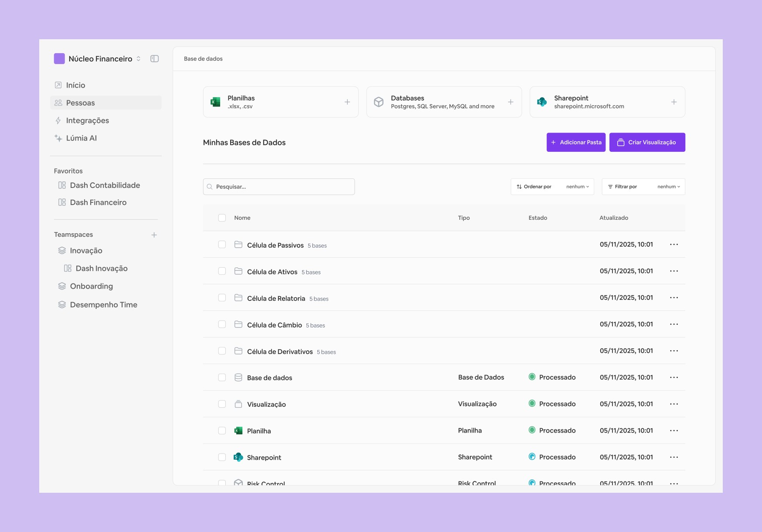Click the search magnifier icon

210,187
